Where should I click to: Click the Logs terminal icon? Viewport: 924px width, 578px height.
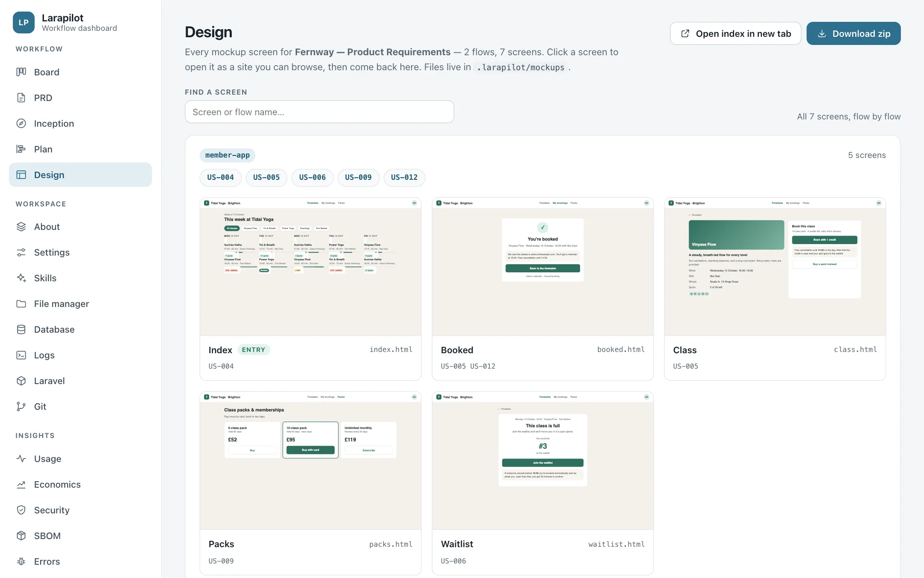point(21,355)
